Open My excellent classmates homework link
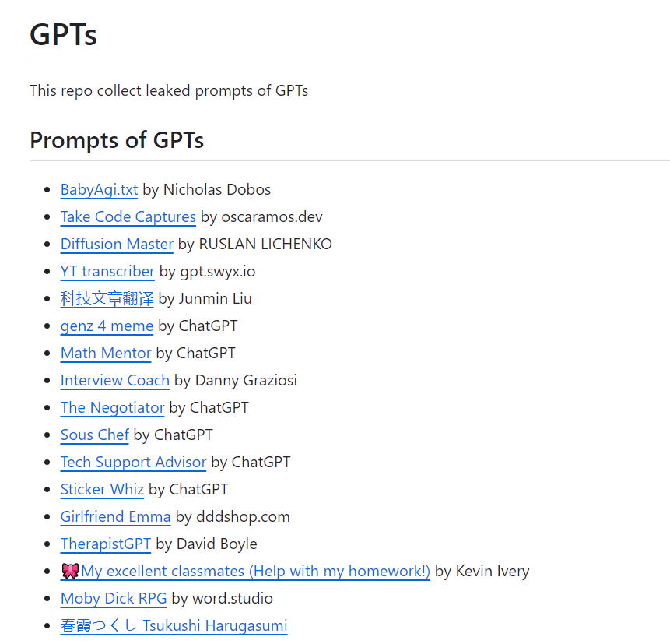The image size is (670, 644). 255,571
